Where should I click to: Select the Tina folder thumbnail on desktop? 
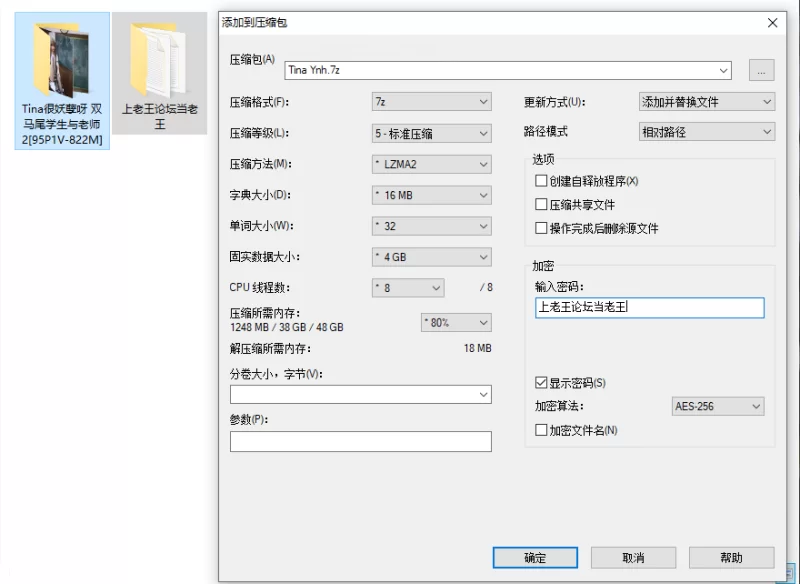pos(61,60)
